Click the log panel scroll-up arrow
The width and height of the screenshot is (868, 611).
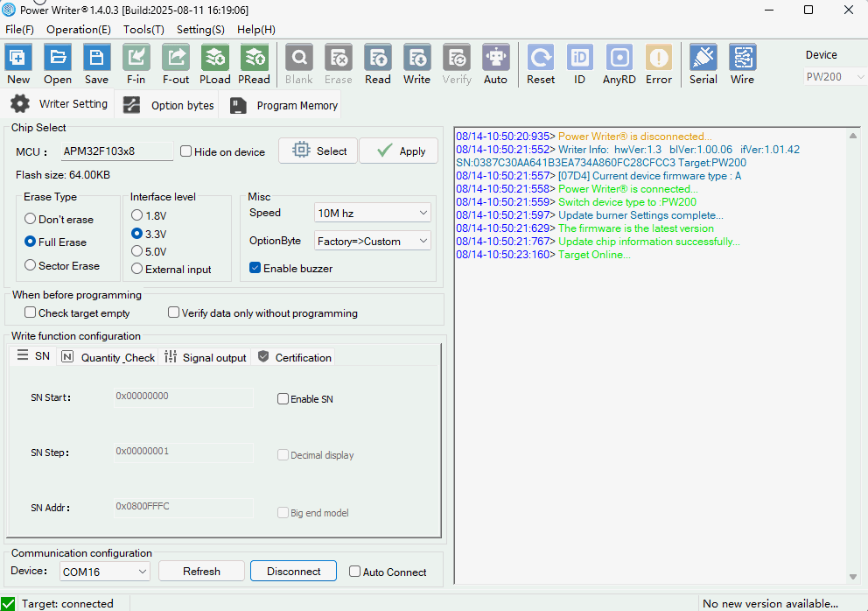(853, 136)
